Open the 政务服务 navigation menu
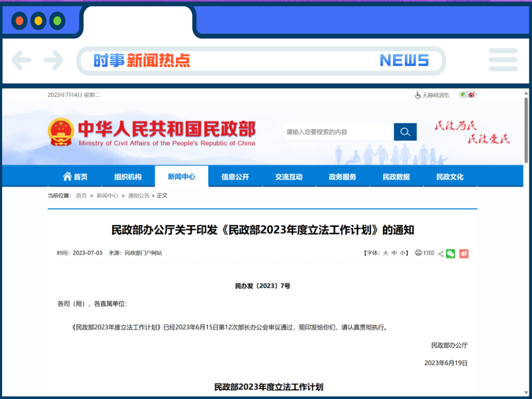The image size is (532, 399). (343, 176)
